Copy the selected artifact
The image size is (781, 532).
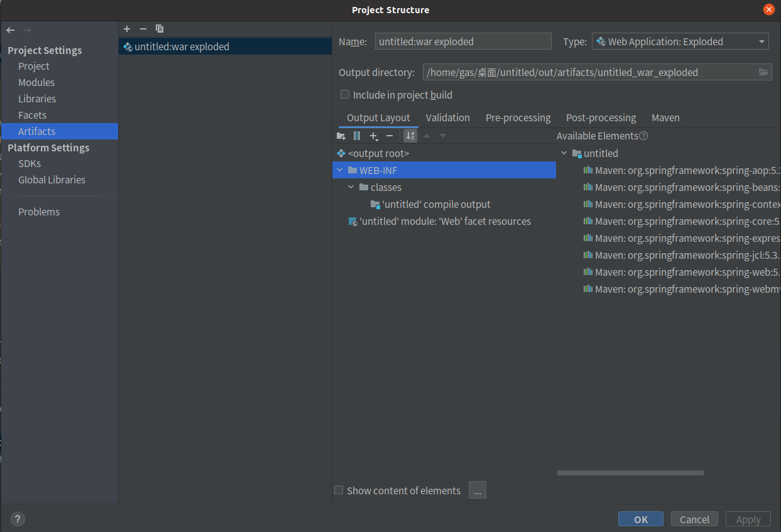point(160,29)
